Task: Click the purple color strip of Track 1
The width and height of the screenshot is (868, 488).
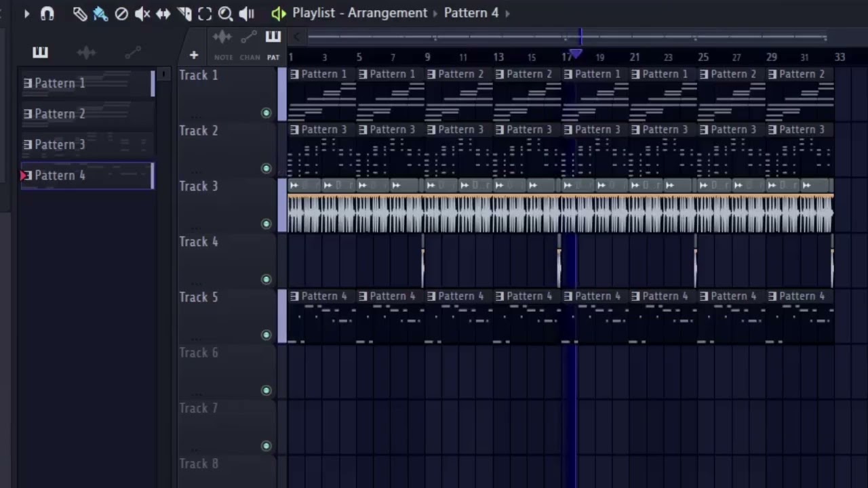Action: [x=282, y=94]
